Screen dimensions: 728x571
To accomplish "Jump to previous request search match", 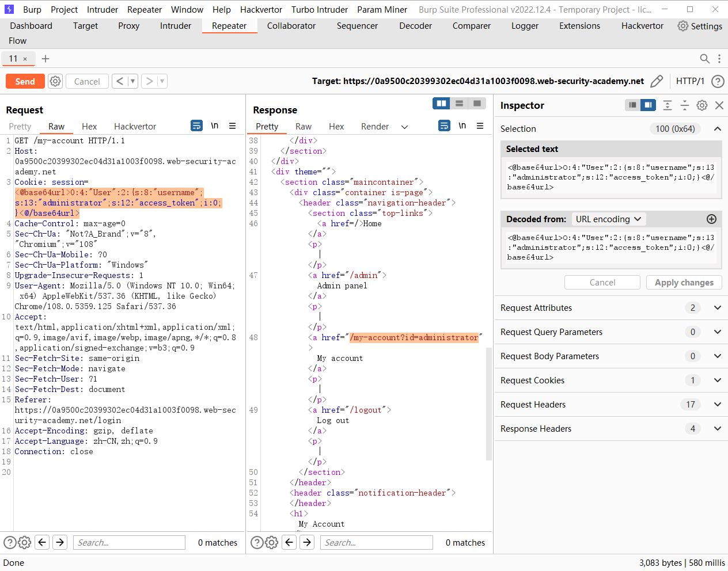I will (x=42, y=542).
